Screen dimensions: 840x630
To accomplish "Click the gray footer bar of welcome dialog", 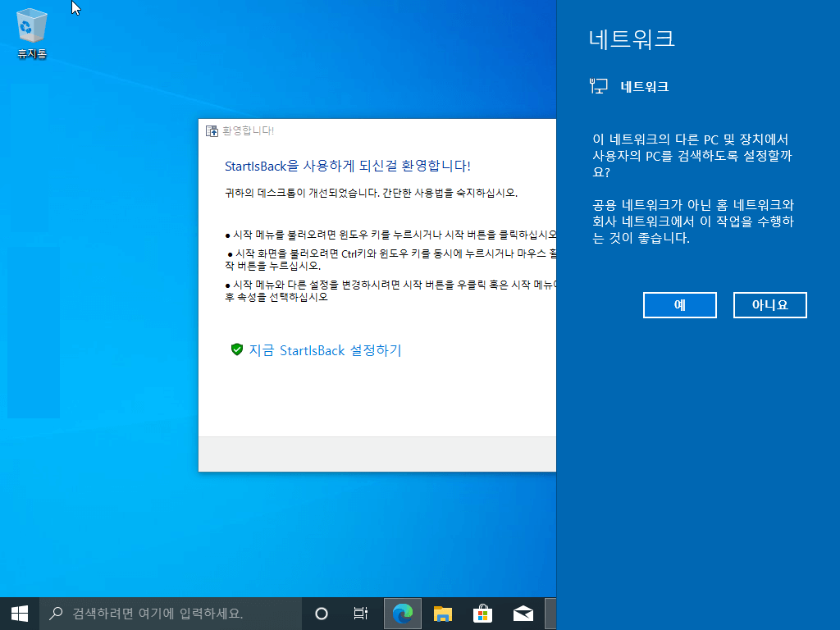I will click(x=377, y=454).
